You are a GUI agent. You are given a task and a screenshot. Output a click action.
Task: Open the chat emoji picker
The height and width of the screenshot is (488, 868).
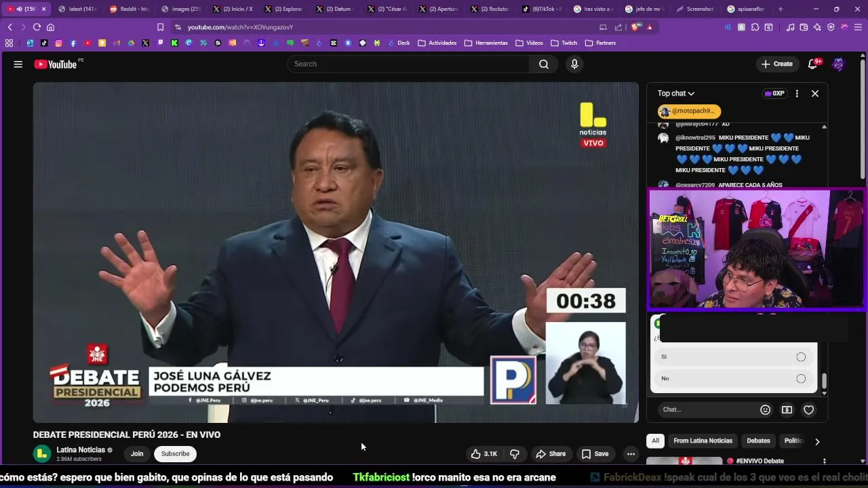click(x=765, y=409)
